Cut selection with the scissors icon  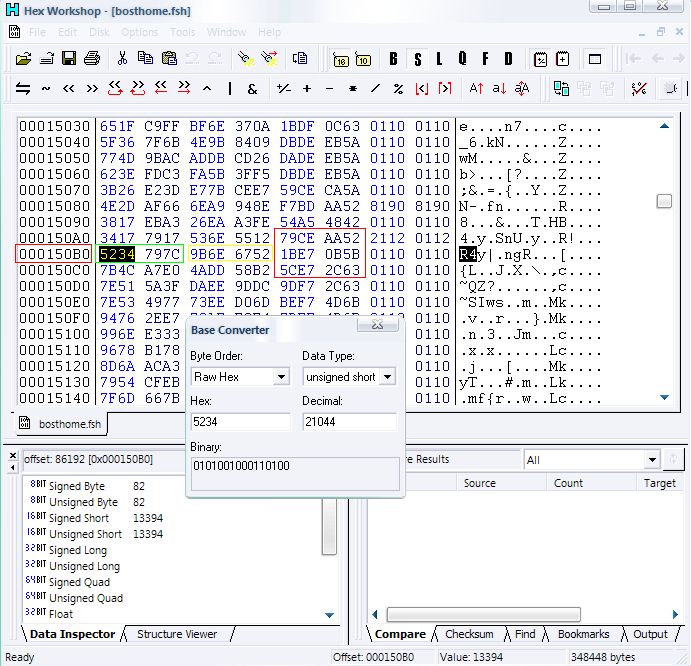click(x=122, y=58)
